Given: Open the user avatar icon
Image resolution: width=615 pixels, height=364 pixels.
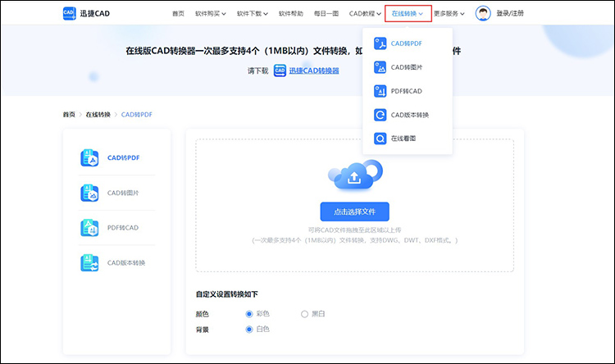Looking at the screenshot, I should coord(483,13).
